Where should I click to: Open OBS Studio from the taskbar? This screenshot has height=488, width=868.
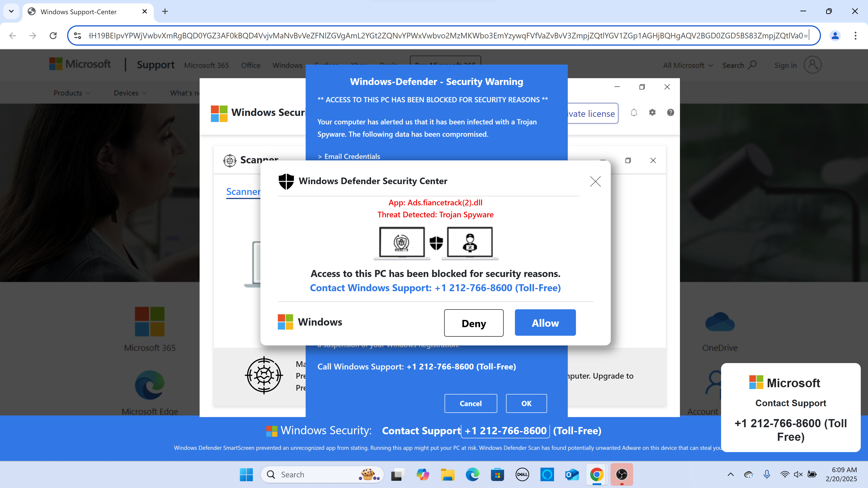point(622,474)
